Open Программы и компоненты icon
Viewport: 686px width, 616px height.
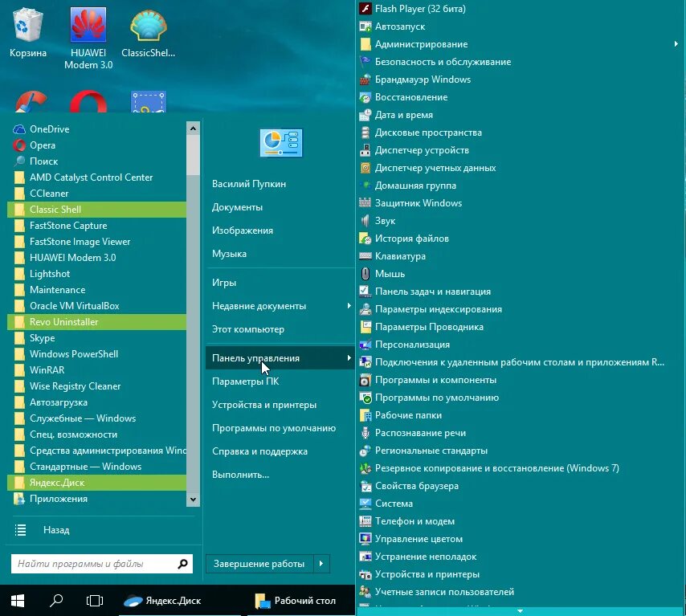[x=365, y=380]
